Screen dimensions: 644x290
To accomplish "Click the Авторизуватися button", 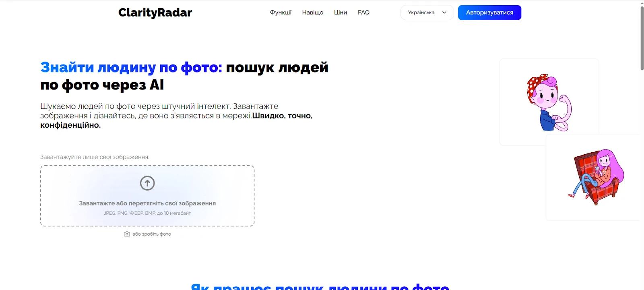I will click(x=489, y=12).
